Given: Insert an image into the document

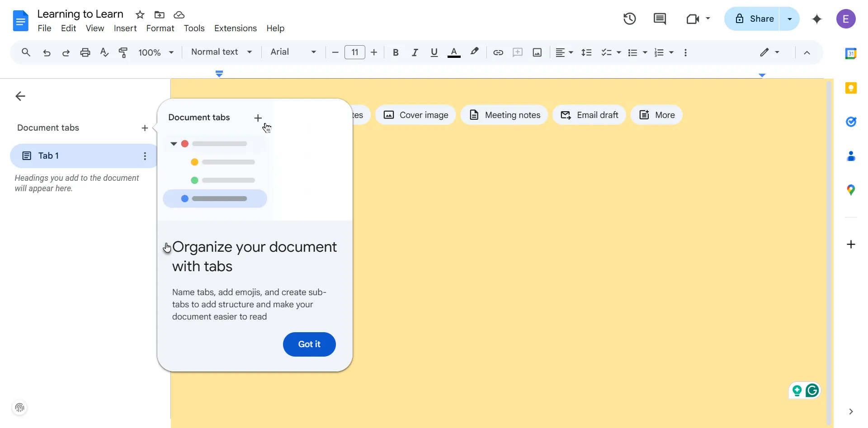Looking at the screenshot, I should click(x=537, y=52).
